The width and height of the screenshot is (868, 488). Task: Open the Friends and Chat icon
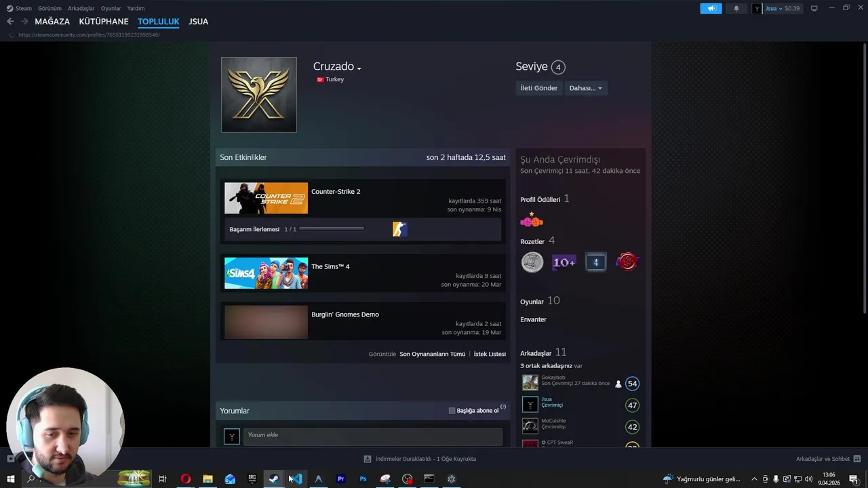click(857, 459)
